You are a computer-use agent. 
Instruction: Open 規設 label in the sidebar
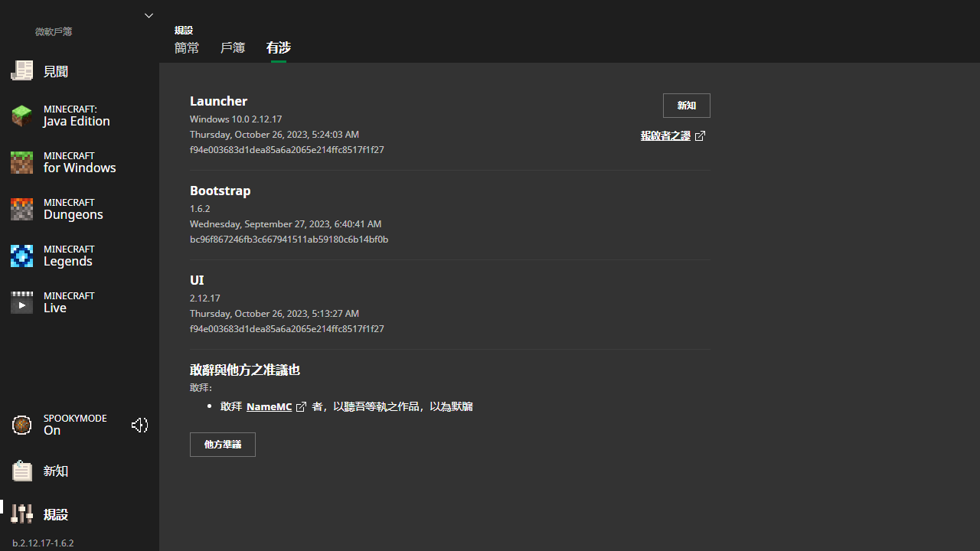(56, 514)
